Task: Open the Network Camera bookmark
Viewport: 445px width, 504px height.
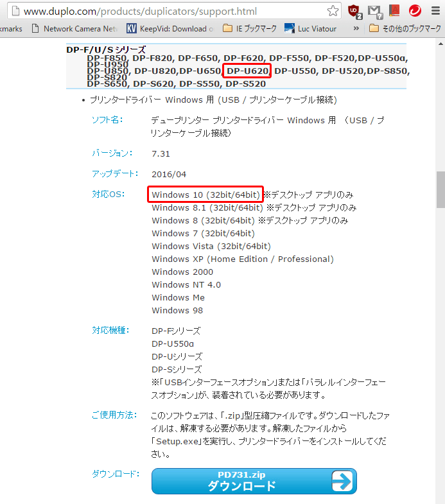Action: 75,29
